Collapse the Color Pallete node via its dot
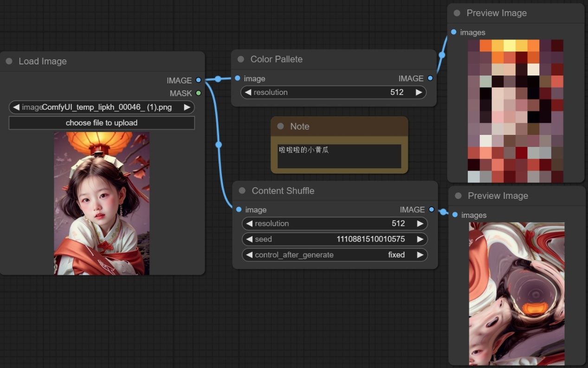Image resolution: width=588 pixels, height=368 pixels. tap(240, 59)
